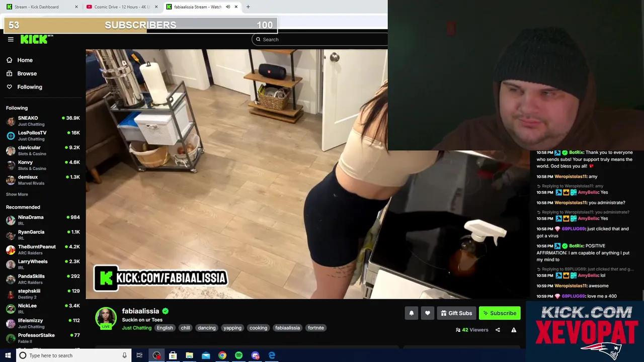The image size is (644, 362).
Task: Open the Just Chatting category link
Action: [136, 328]
